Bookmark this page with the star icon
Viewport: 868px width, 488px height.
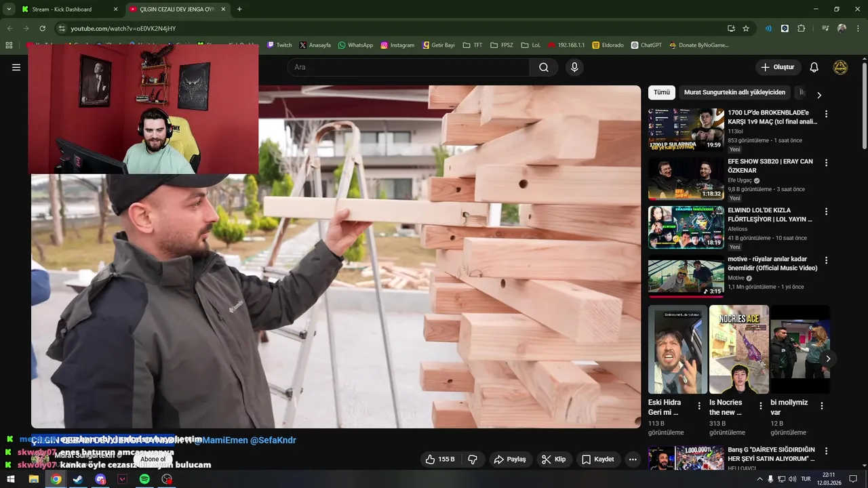click(x=746, y=28)
